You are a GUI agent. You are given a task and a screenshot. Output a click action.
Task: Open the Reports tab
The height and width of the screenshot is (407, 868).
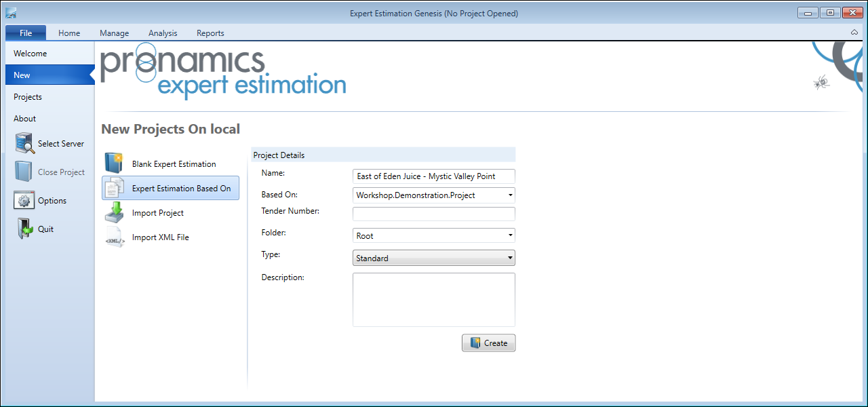point(210,33)
